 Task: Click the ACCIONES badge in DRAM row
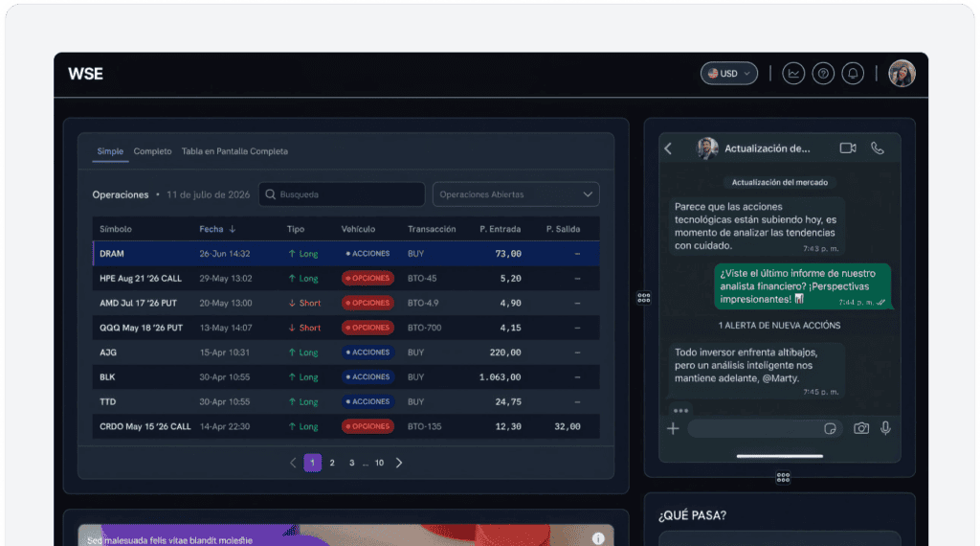(367, 253)
